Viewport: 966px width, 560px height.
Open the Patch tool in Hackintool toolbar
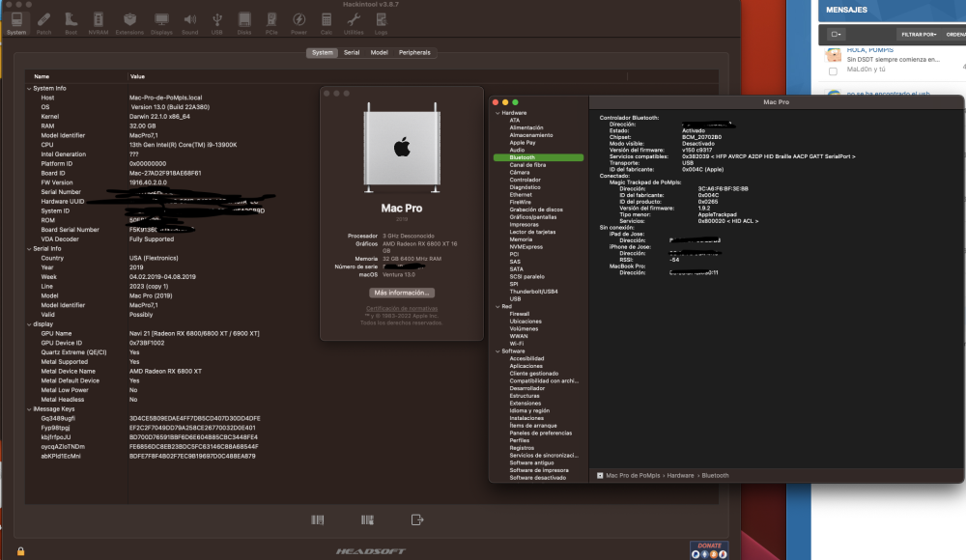point(43,23)
